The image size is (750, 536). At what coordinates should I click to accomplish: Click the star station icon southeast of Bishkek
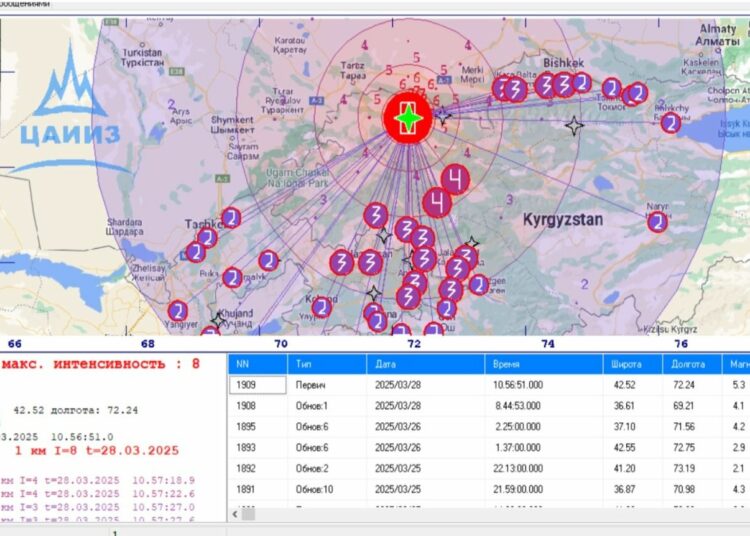pos(574,126)
